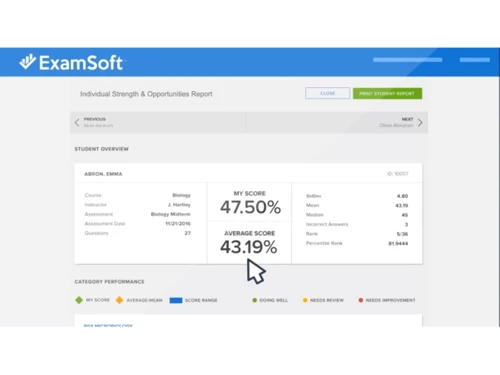Click the Incorrect Answers label
Screen dimensions: 500x375
click(327, 224)
